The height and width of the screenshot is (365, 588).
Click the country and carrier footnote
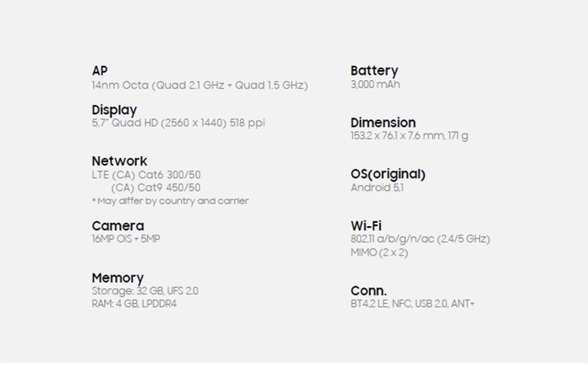coord(170,201)
